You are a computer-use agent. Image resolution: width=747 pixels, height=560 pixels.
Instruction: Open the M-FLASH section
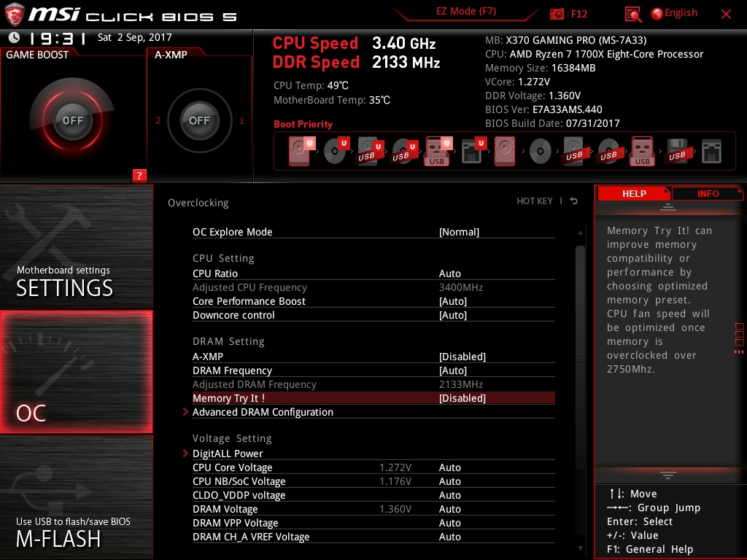click(x=76, y=497)
